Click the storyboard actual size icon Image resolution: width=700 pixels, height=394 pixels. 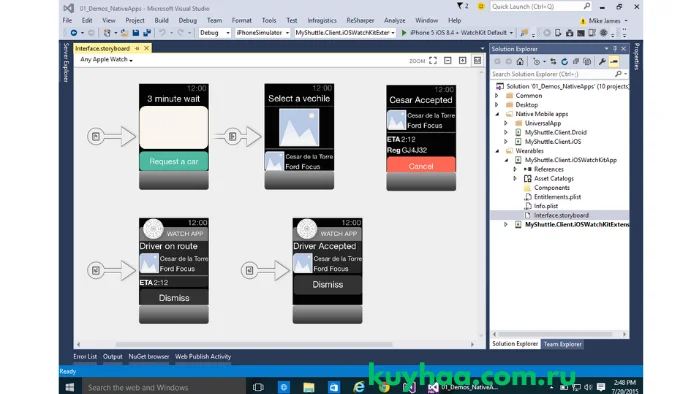(477, 60)
